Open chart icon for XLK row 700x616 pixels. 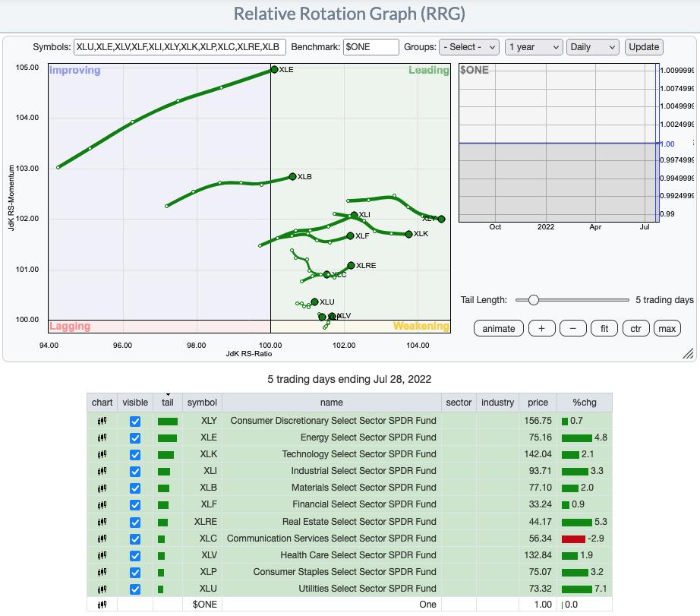click(102, 454)
